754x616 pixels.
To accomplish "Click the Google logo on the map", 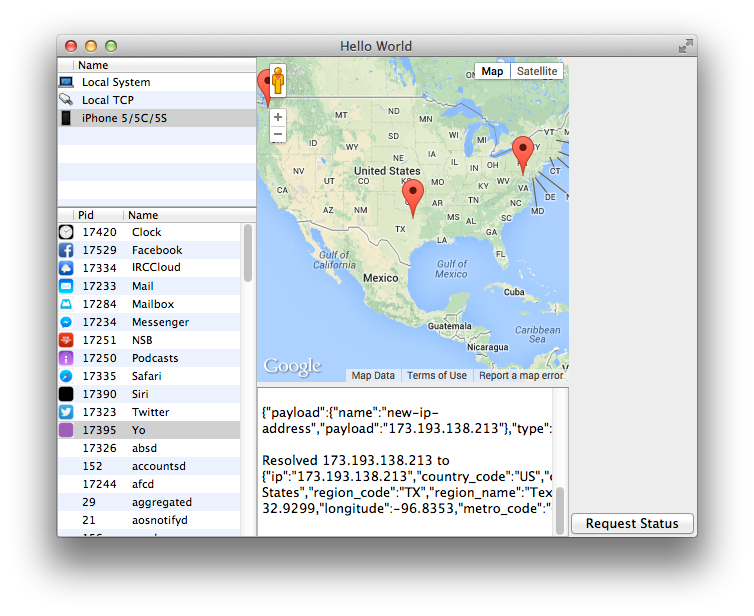I will coord(292,367).
